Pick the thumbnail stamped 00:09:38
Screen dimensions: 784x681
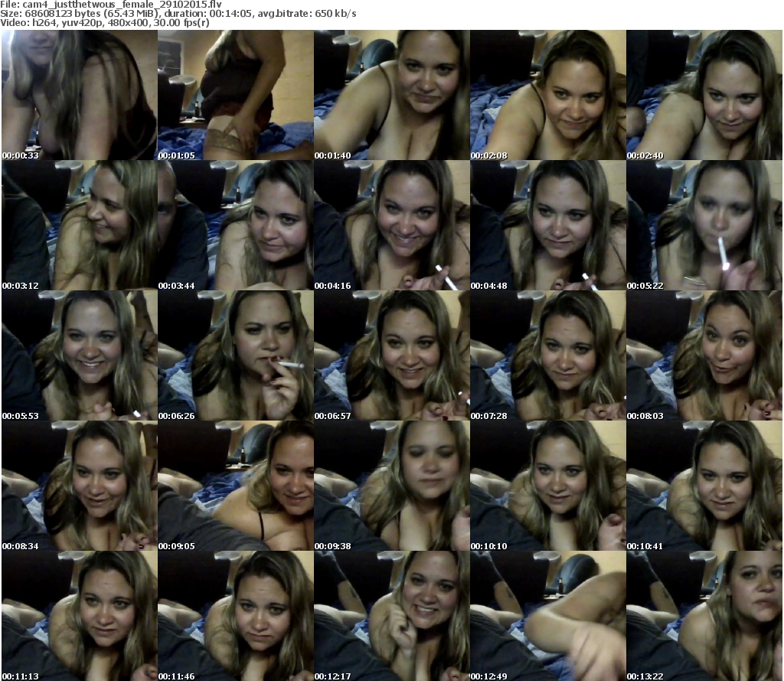392,486
